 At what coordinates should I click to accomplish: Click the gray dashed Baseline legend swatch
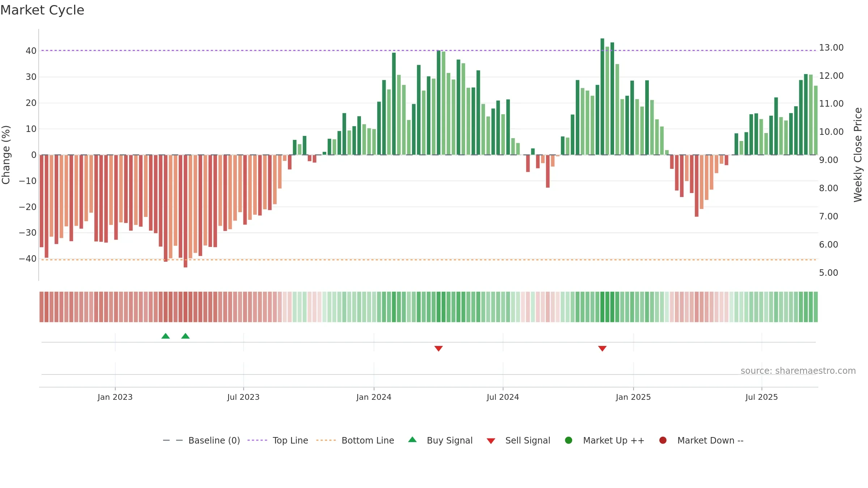click(173, 440)
